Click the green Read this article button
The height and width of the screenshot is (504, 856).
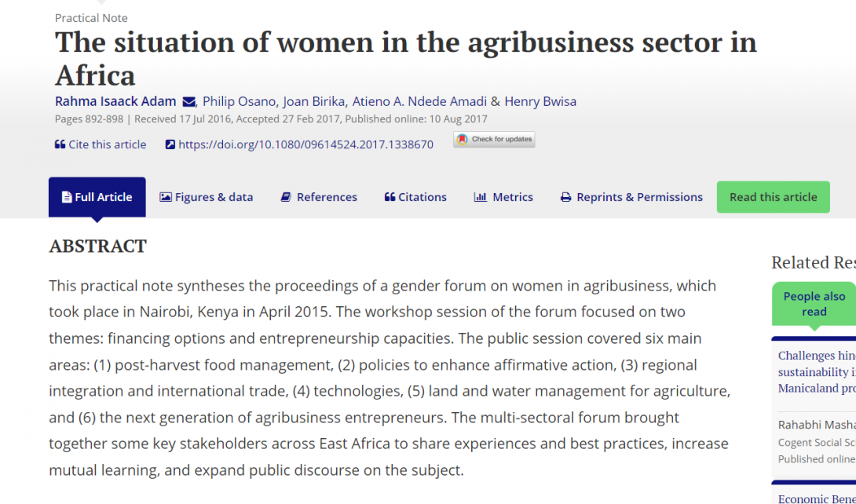773,197
